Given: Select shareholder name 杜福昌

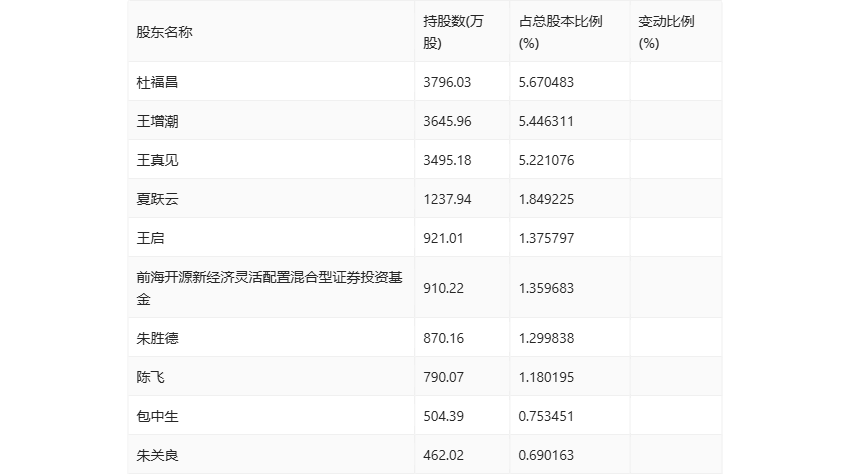Looking at the screenshot, I should coord(157,82).
